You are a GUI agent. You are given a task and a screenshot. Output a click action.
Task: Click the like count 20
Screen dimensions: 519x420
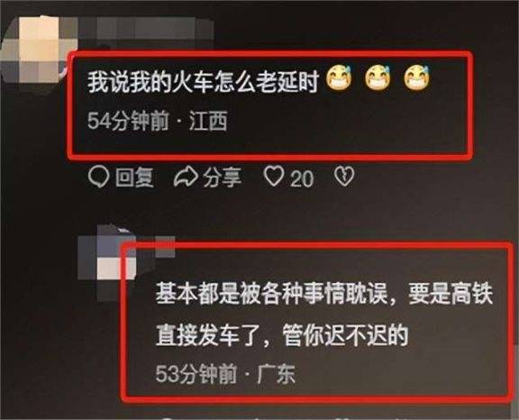302,179
